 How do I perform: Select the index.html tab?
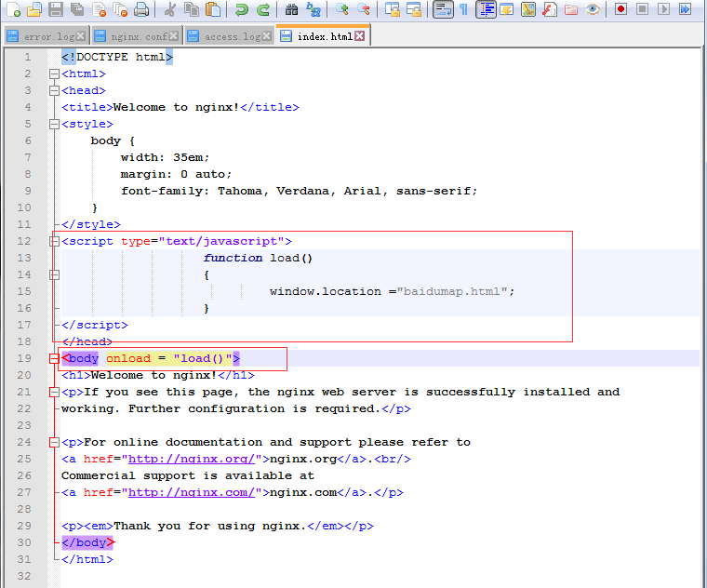tap(323, 36)
